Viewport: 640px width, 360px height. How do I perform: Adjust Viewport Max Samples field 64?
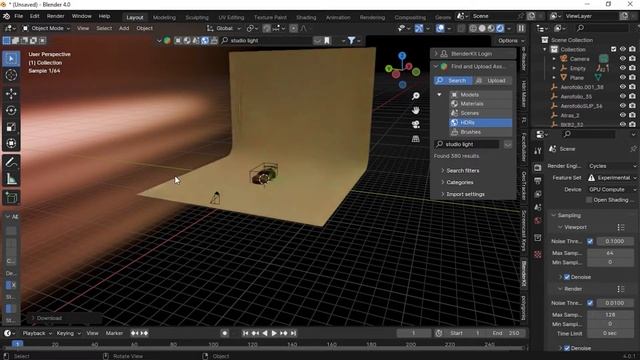click(610, 253)
